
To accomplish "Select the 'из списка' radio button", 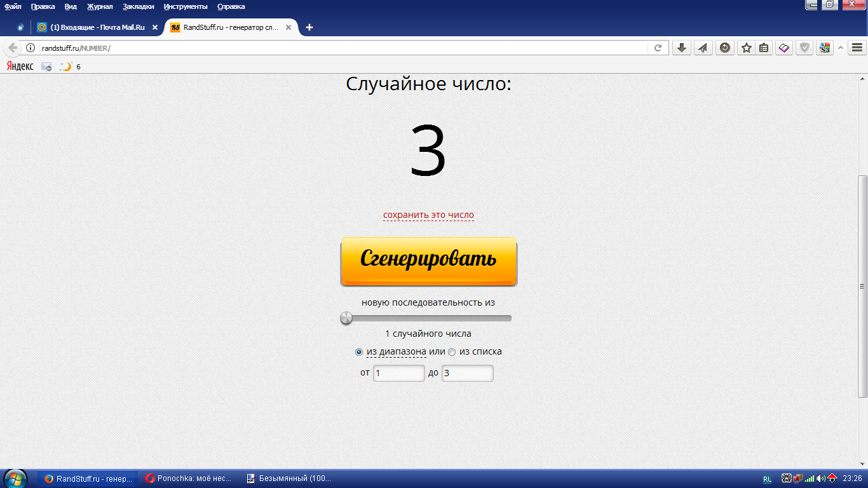I will [452, 352].
